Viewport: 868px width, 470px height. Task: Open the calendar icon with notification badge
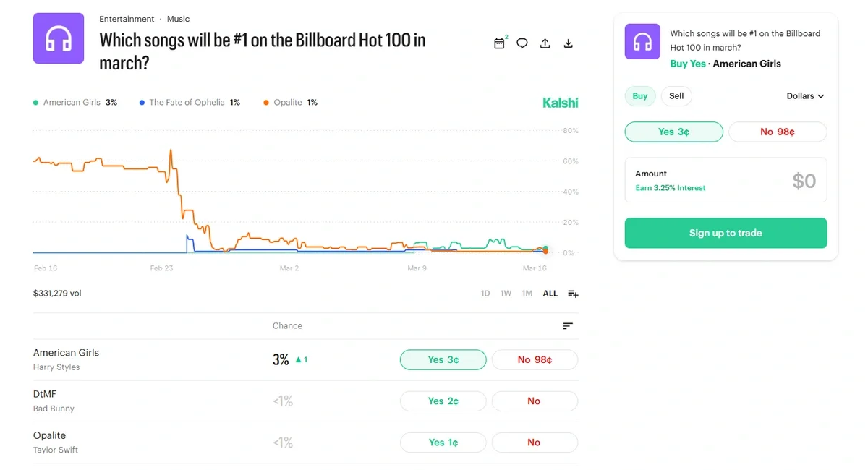click(x=499, y=43)
